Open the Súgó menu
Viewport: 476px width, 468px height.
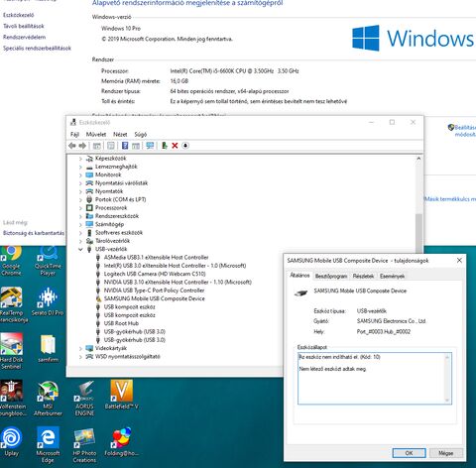(141, 134)
